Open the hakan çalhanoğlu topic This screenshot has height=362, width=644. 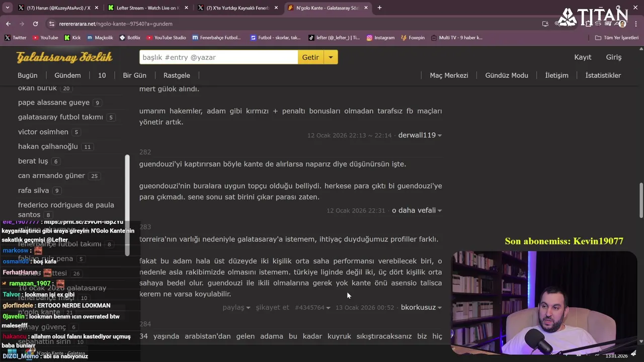48,146
